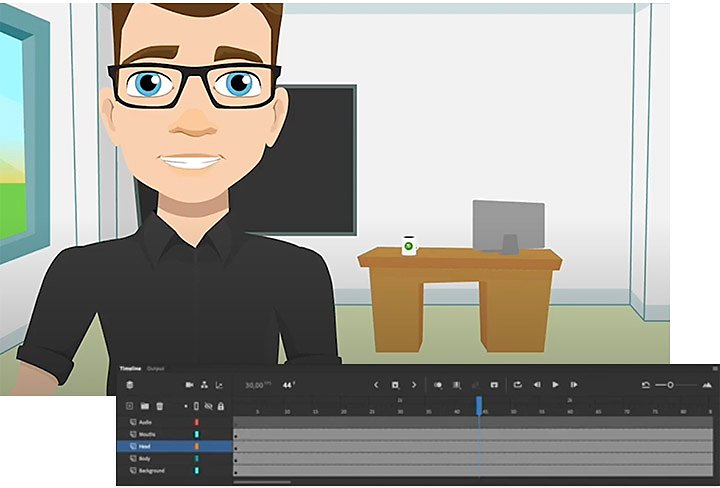This screenshot has width=720, height=488.
Task: Click the new layer icon
Action: click(x=129, y=406)
